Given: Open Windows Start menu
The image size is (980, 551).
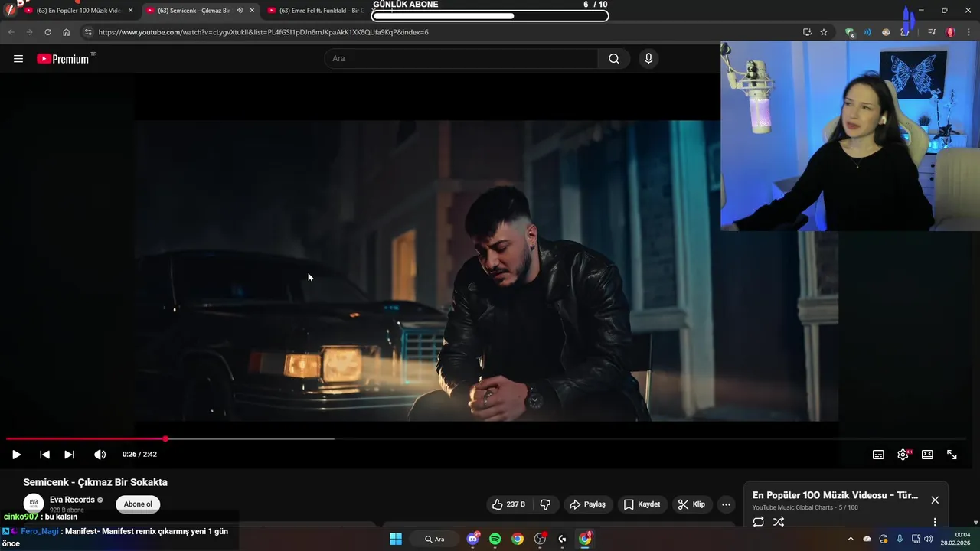Looking at the screenshot, I should tap(396, 539).
